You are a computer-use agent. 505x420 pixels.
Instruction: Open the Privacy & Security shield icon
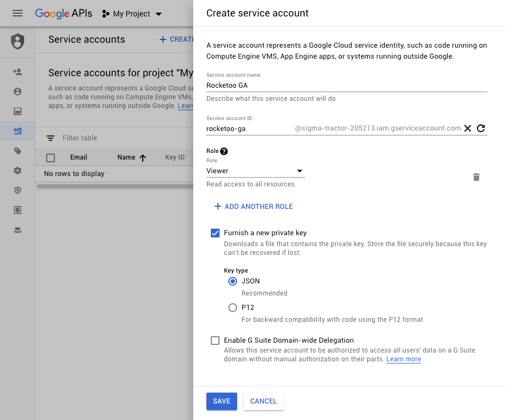pyautogui.click(x=18, y=190)
